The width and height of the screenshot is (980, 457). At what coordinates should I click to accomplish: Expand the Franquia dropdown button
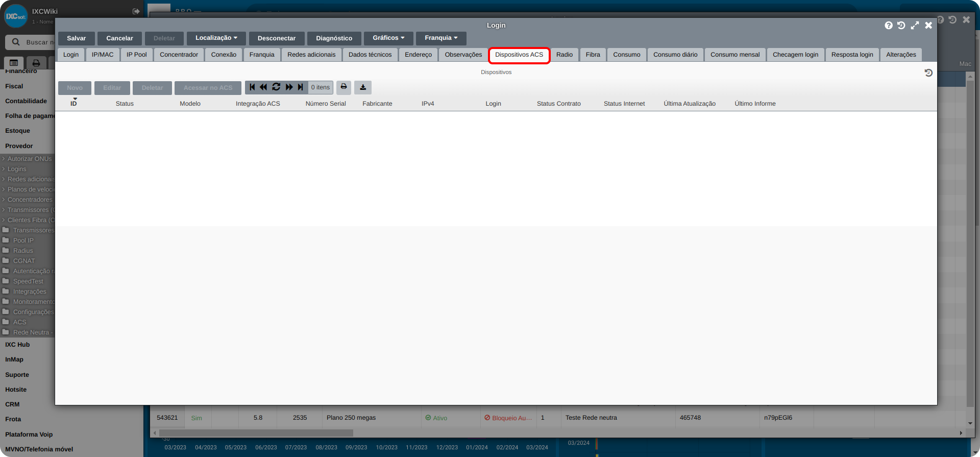(x=441, y=38)
